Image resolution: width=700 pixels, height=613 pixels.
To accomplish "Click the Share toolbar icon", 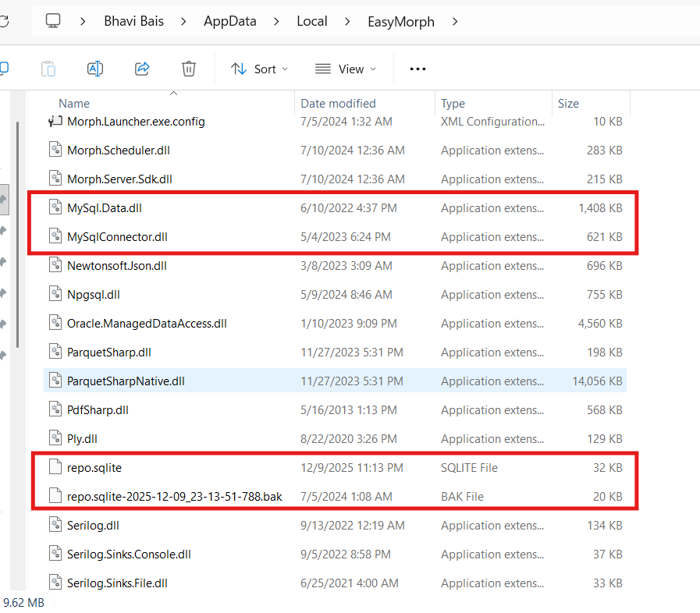I will tap(142, 69).
